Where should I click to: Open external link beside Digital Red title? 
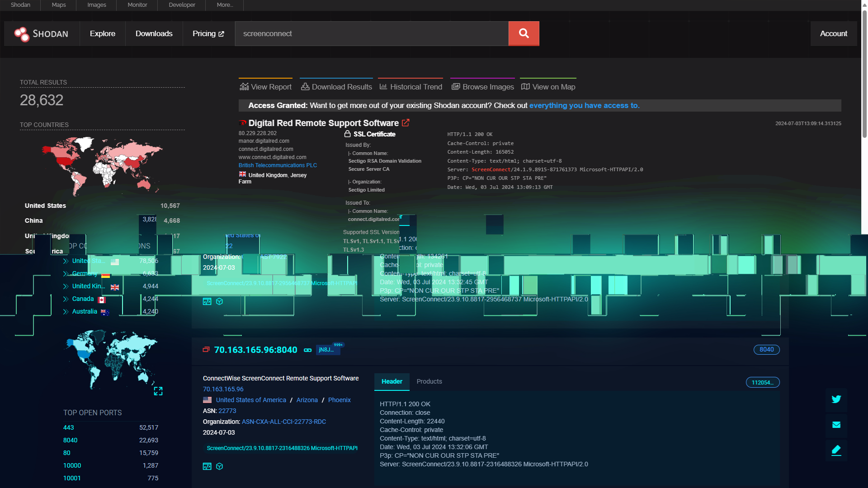pyautogui.click(x=406, y=122)
